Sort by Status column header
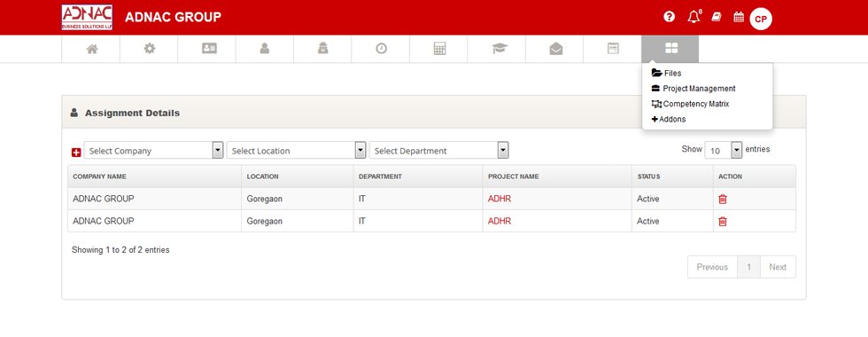 click(x=672, y=176)
